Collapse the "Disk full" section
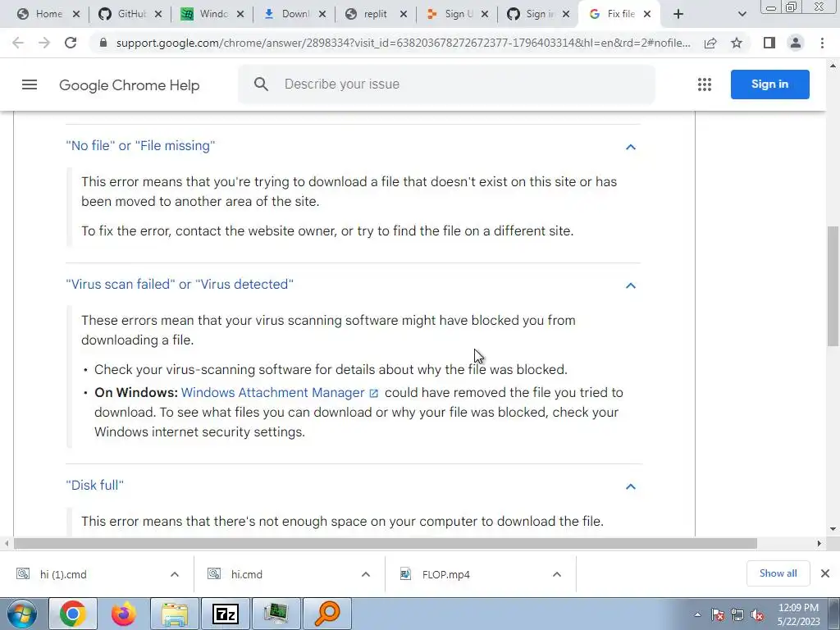The height and width of the screenshot is (630, 840). tap(631, 486)
